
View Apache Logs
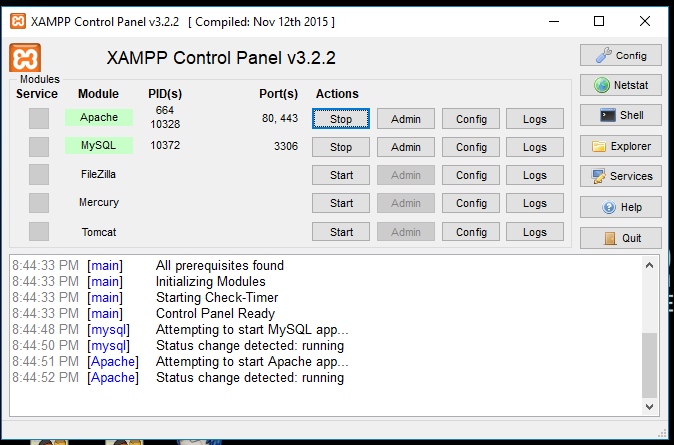[535, 119]
